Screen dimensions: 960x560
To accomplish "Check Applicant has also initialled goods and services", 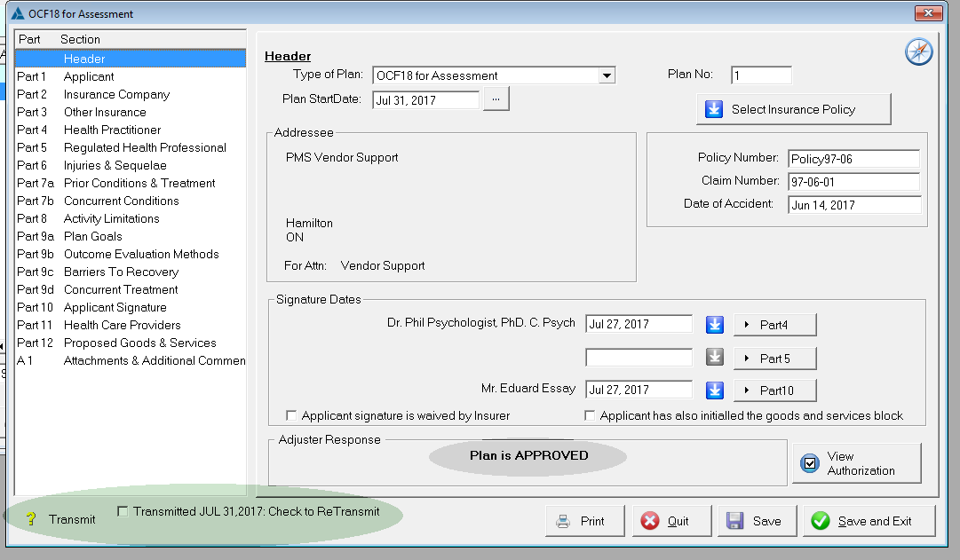I will click(x=590, y=415).
